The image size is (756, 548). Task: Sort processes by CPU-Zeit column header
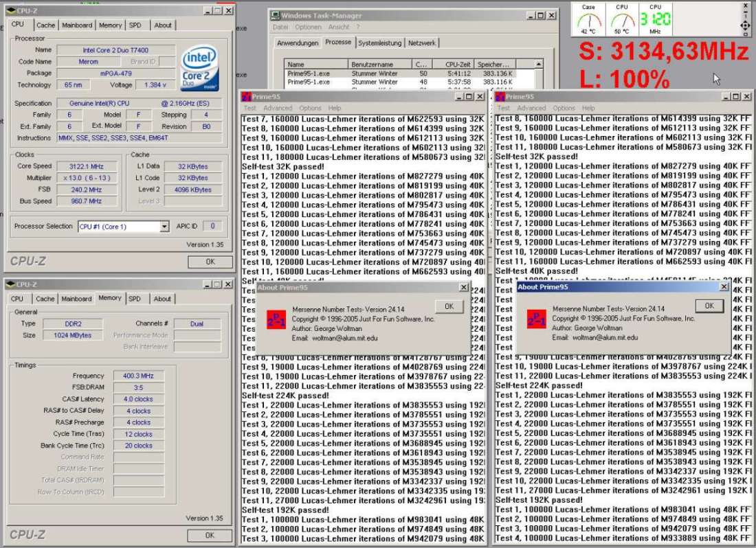click(453, 64)
